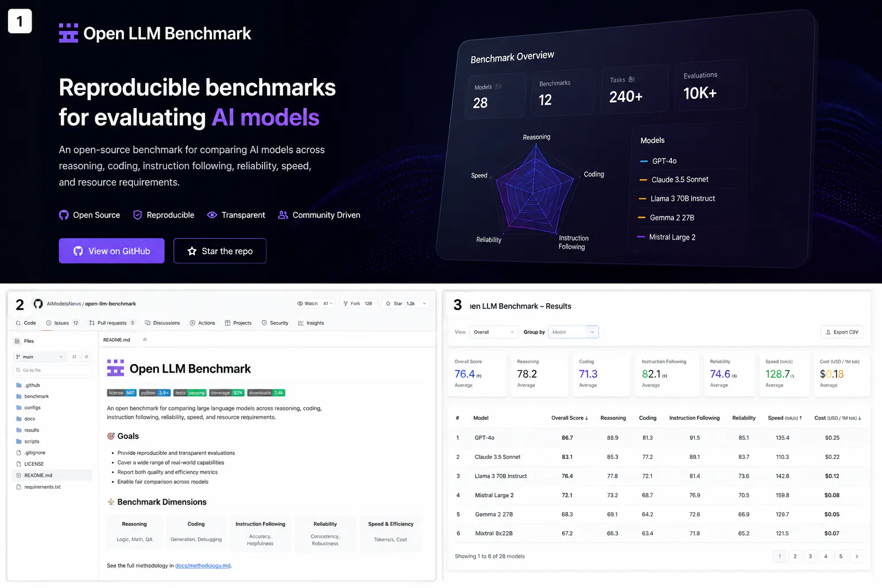The height and width of the screenshot is (588, 882).
Task: Click the Files panel icon in the repo sidebar
Action: point(17,341)
